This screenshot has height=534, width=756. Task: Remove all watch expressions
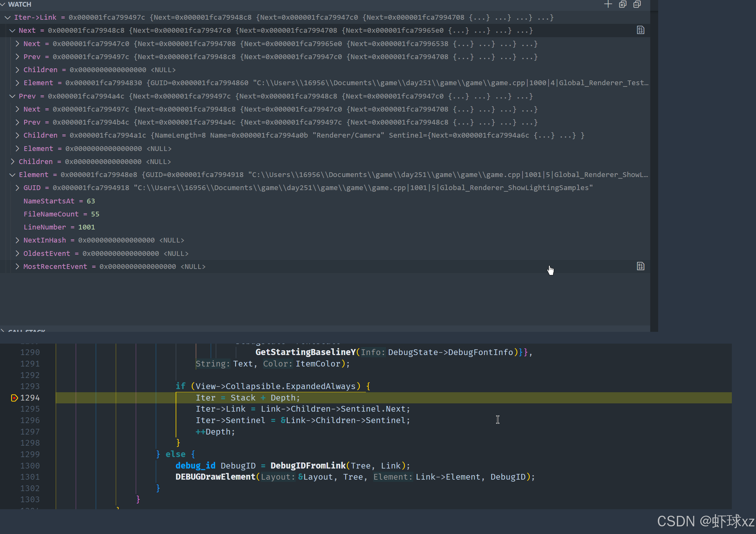tap(622, 4)
